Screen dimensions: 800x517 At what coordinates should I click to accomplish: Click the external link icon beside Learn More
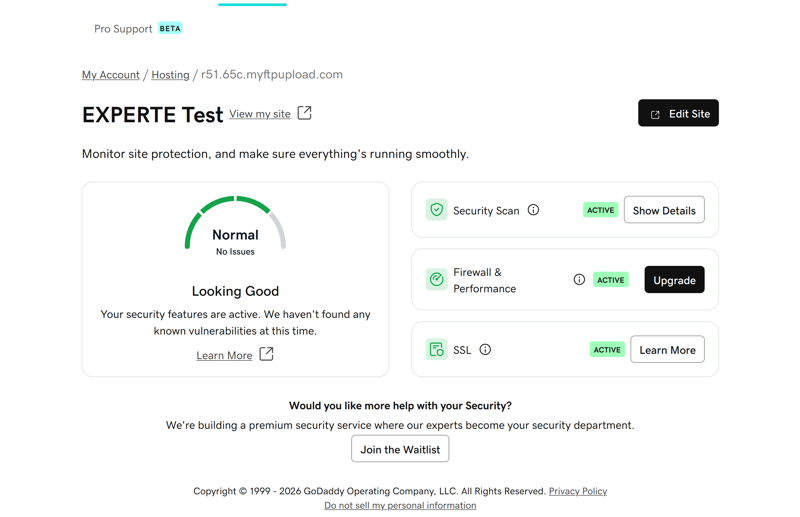(x=266, y=354)
